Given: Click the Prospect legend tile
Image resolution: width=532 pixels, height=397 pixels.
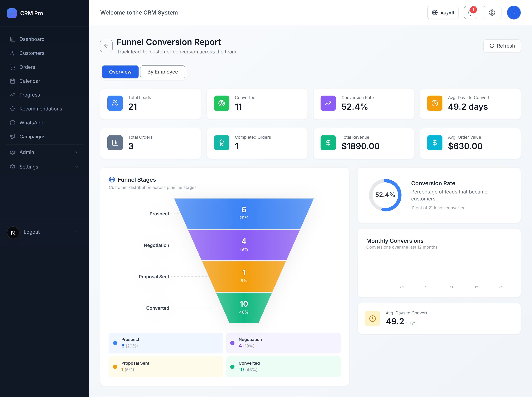Looking at the screenshot, I should pyautogui.click(x=166, y=343).
